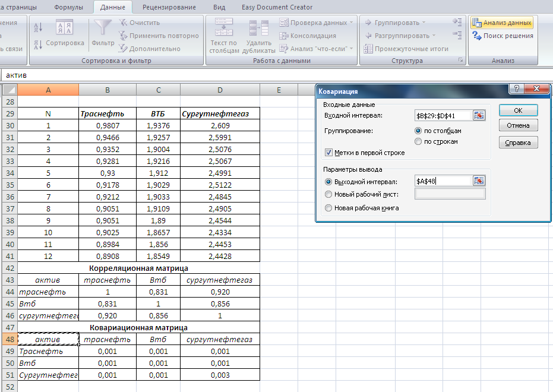
Task: Open the Анализ данных tool
Action: point(502,23)
